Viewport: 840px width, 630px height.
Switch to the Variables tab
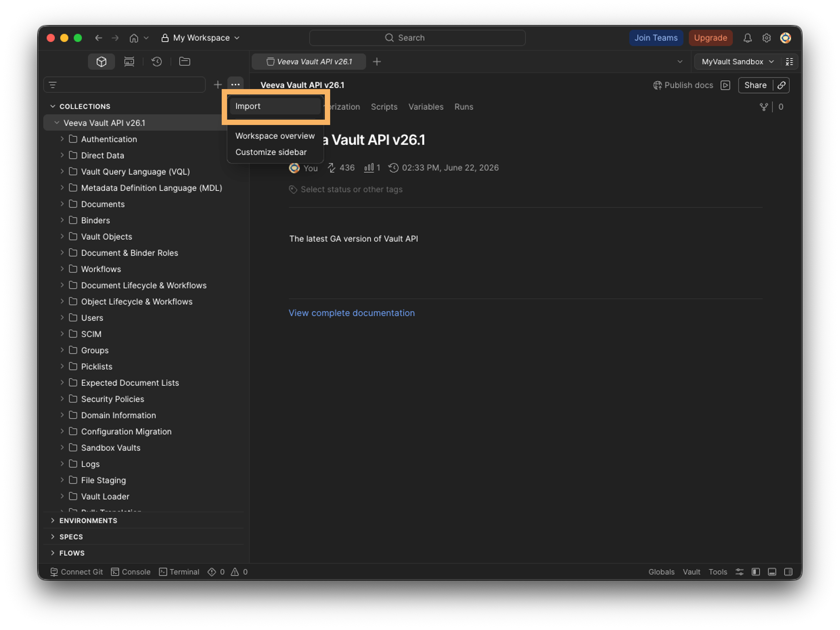(426, 107)
